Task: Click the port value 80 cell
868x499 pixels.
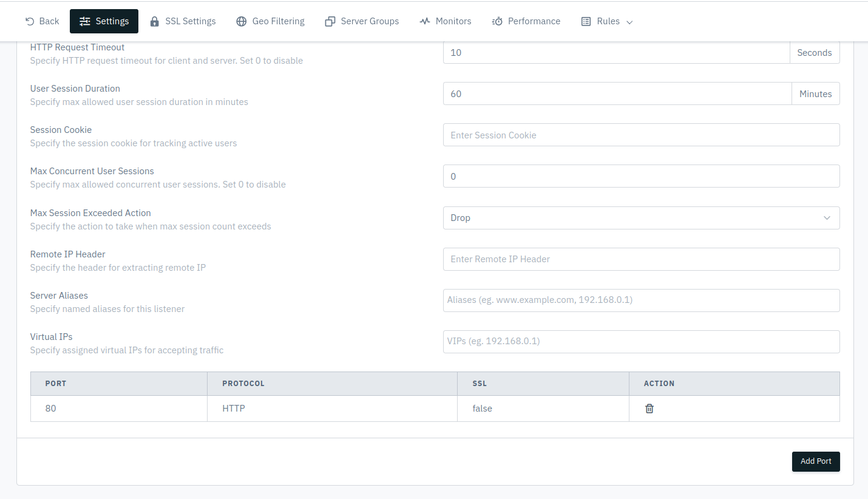Action: pyautogui.click(x=119, y=409)
